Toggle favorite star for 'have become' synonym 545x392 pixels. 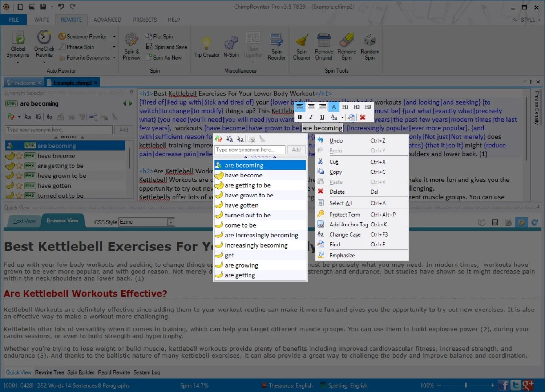(x=19, y=156)
